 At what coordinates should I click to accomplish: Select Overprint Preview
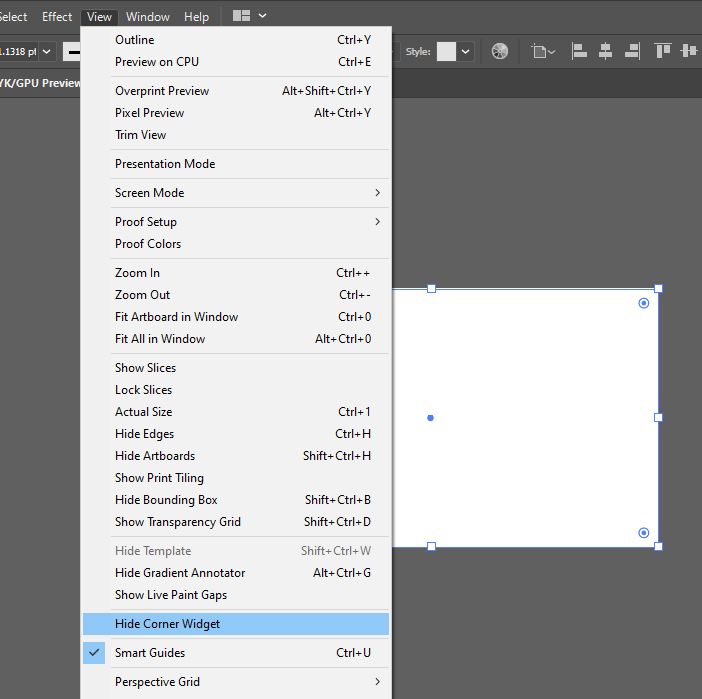tap(236, 90)
